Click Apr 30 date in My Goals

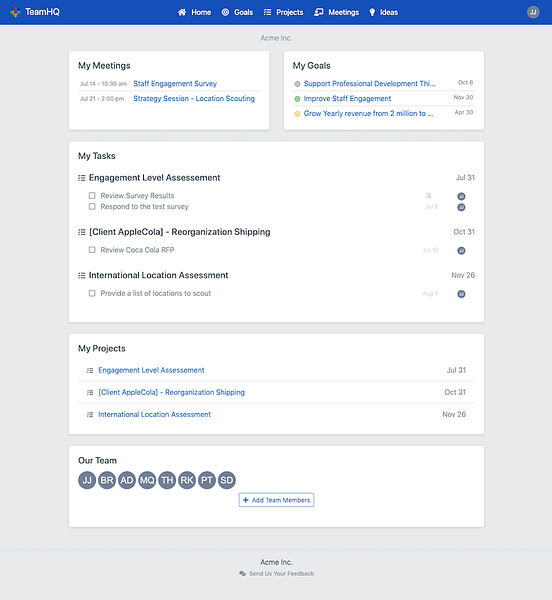coord(464,112)
